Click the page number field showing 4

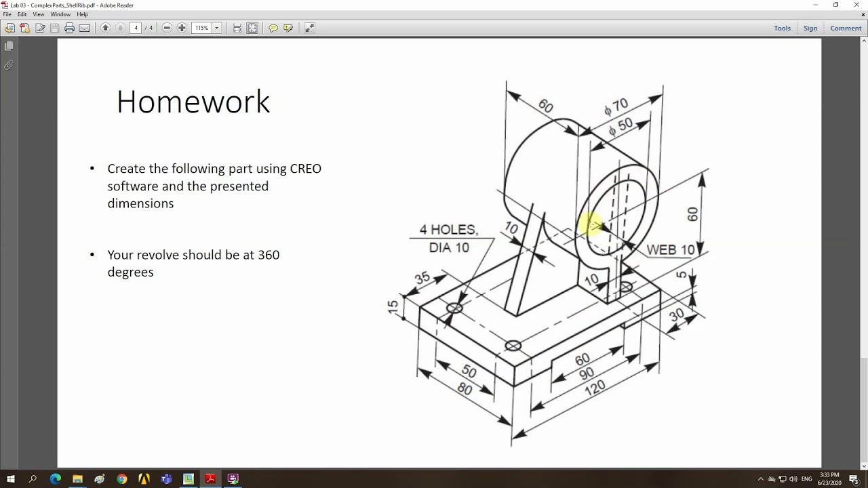136,28
